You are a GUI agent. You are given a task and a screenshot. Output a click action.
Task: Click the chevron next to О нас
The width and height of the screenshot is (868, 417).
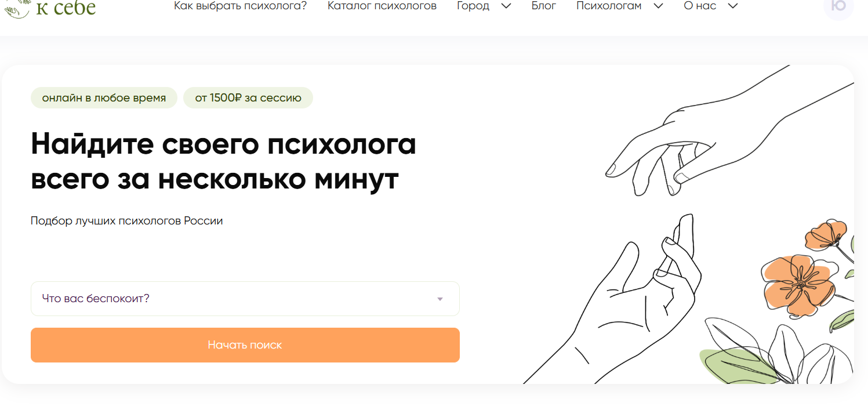[732, 6]
